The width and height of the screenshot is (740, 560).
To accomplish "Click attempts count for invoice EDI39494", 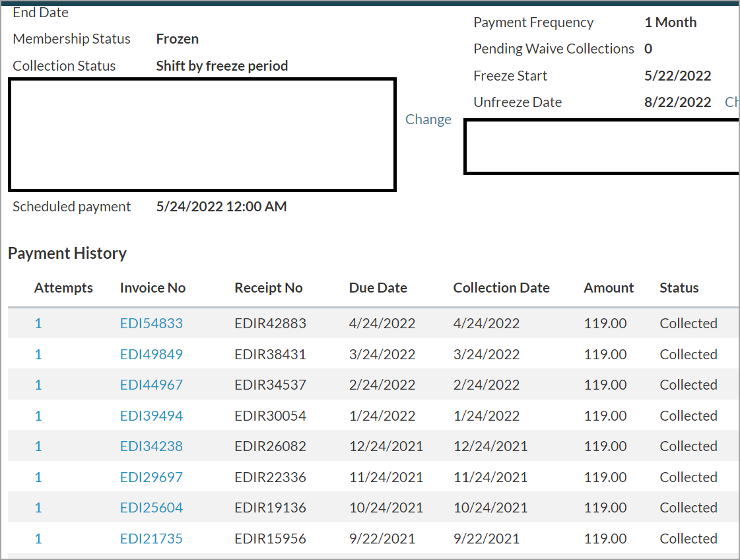I will pos(38,415).
